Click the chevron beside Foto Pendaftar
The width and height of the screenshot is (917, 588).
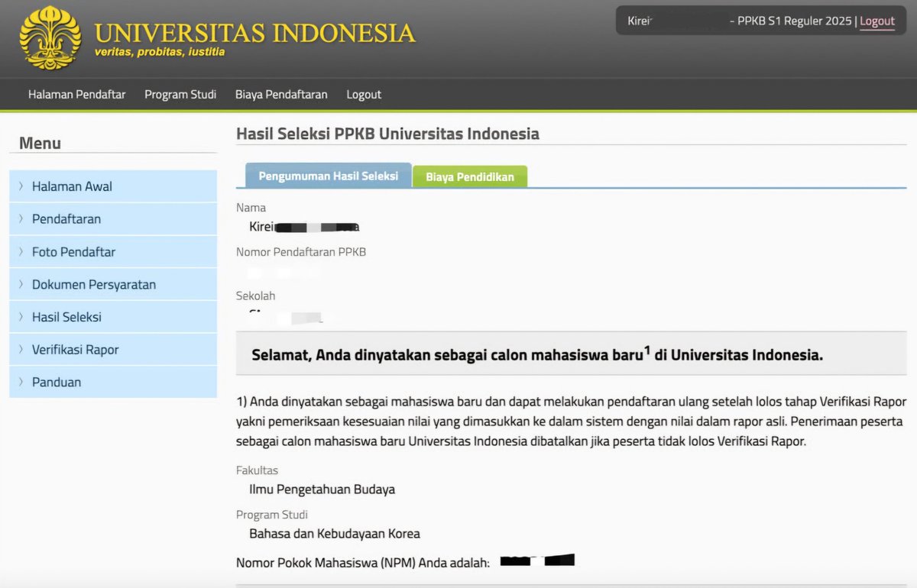point(21,251)
